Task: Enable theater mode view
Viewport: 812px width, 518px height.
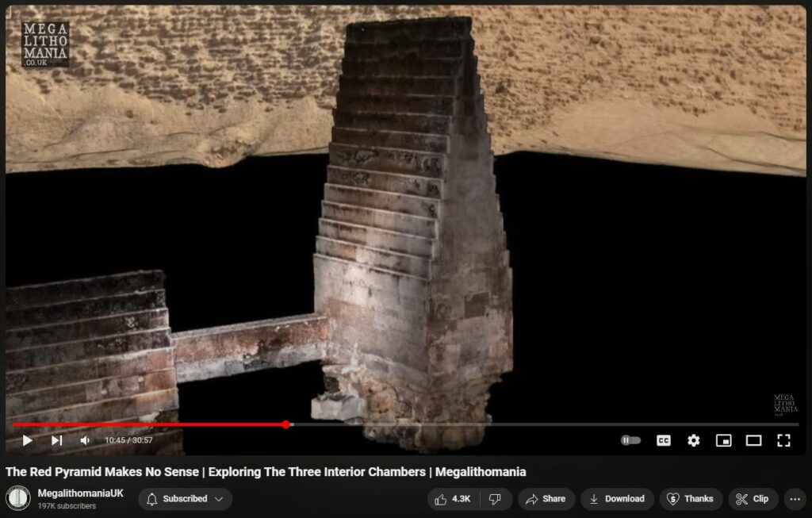Action: [x=753, y=440]
